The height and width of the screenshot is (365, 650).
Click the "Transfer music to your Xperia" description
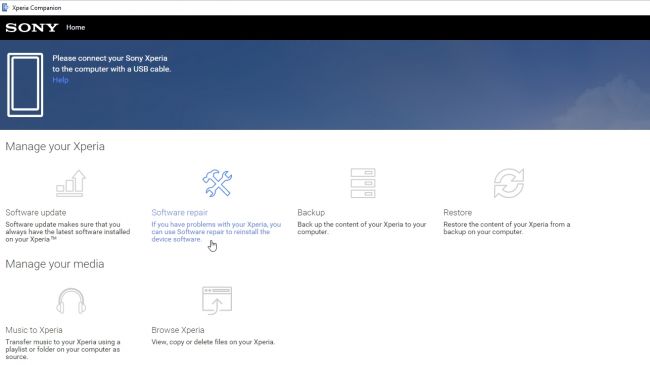pyautogui.click(x=63, y=349)
